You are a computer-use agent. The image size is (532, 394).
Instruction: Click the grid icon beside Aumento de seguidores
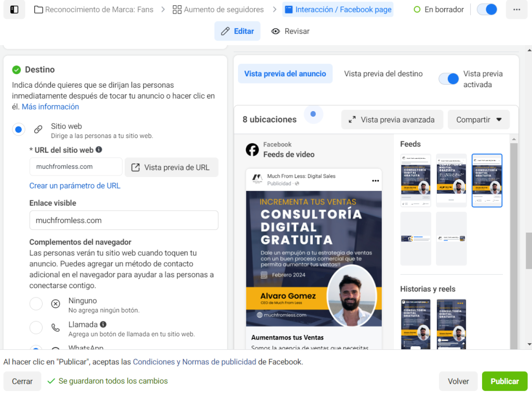point(177,9)
